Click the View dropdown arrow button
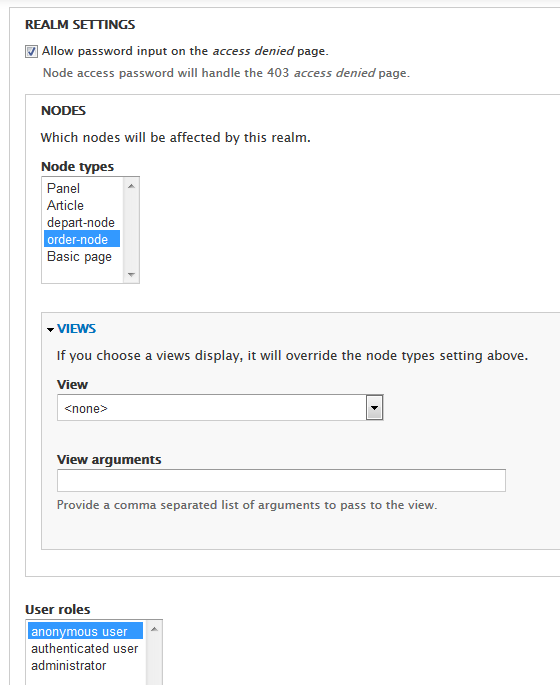The image size is (560, 685). (x=374, y=408)
